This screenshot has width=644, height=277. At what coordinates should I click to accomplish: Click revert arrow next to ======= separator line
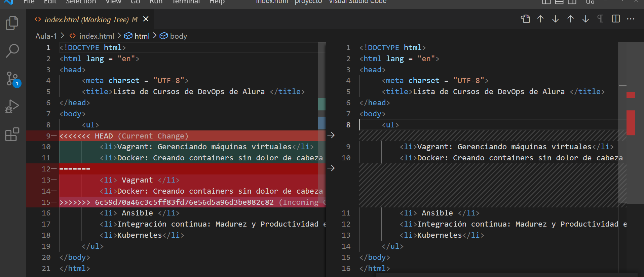tap(331, 168)
